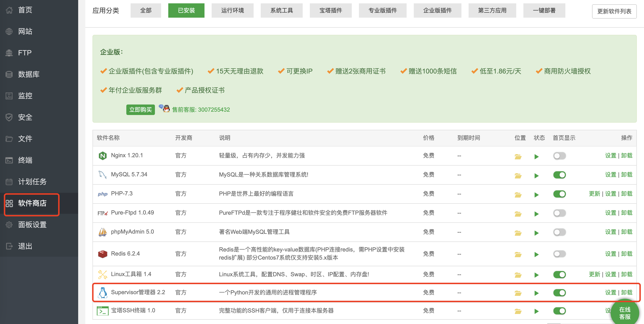The width and height of the screenshot is (644, 324).
Task: Click the Nginx status play icon
Action: tap(536, 157)
